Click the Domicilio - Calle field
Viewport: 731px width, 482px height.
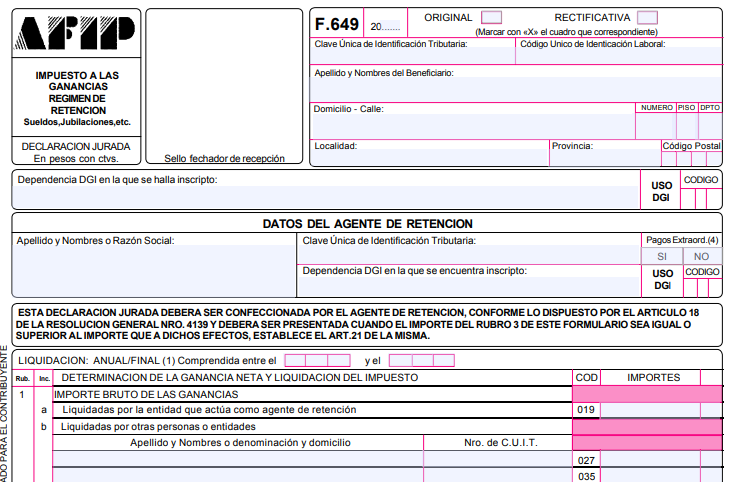(472, 126)
